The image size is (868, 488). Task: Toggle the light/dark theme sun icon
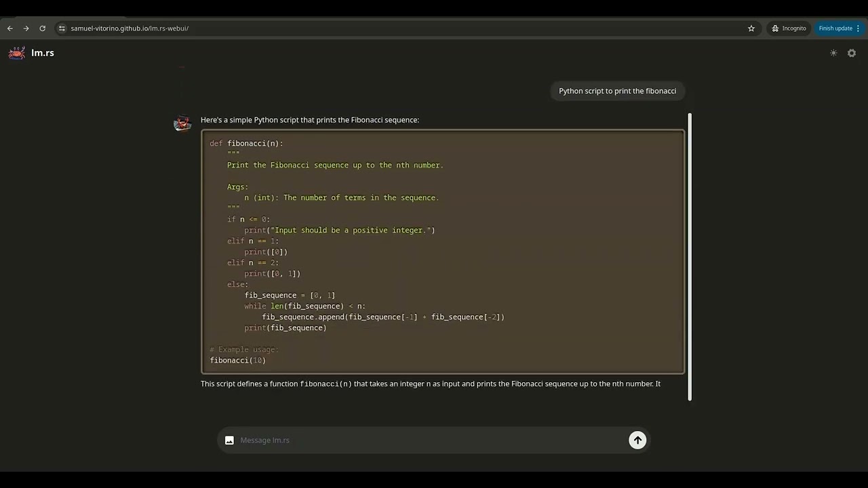pyautogui.click(x=833, y=53)
